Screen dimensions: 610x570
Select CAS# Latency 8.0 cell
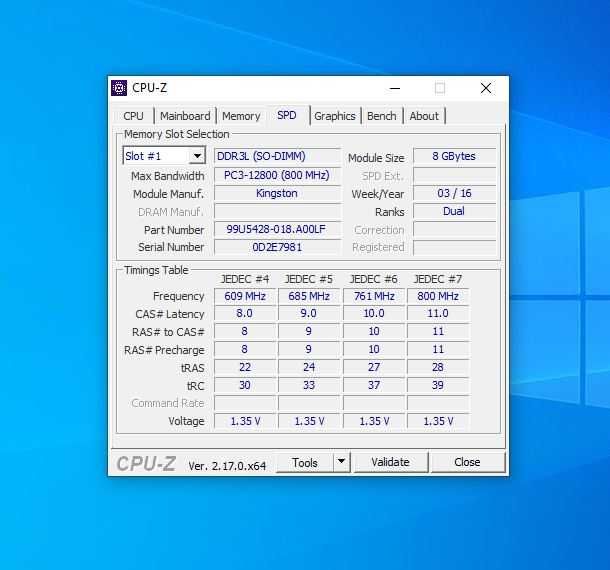tap(245, 313)
